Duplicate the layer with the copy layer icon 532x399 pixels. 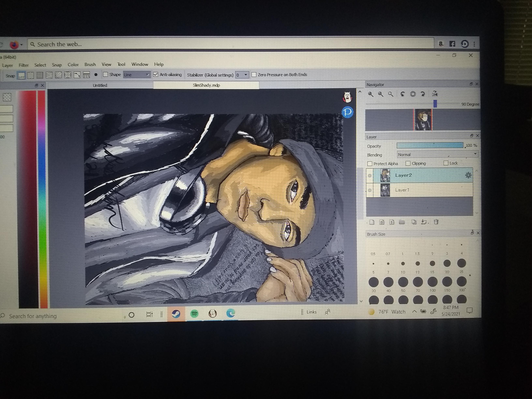(x=414, y=222)
